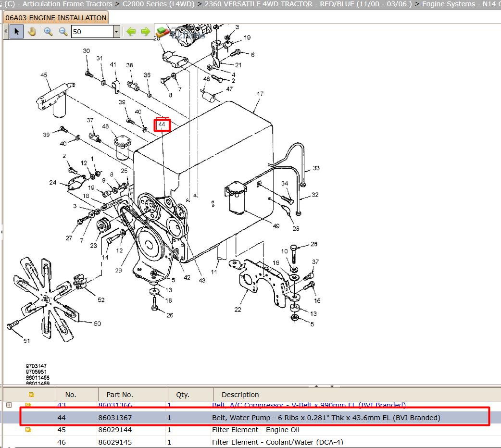501x448 pixels.
Task: Activate the hand pan tool
Action: coord(32,32)
